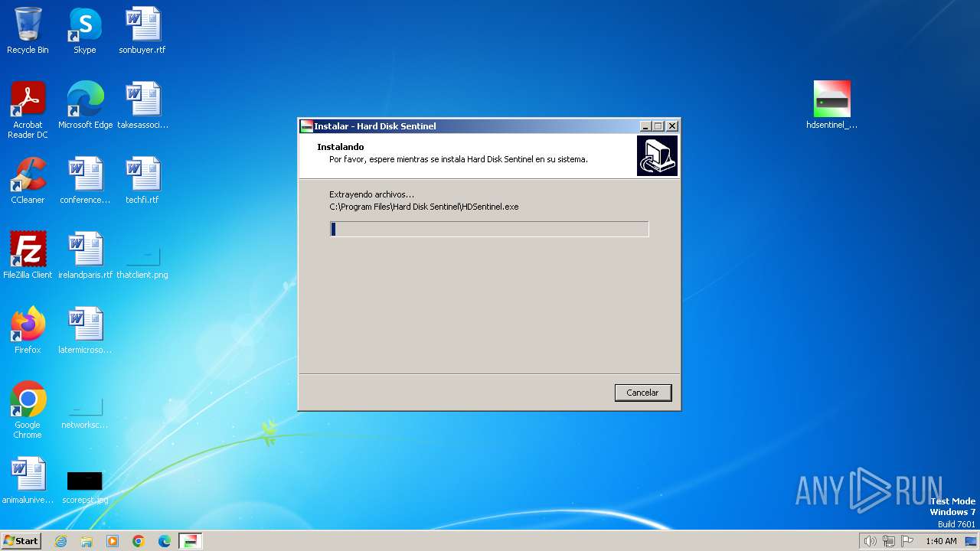
Task: Click the 1:40 AM system clock
Action: tap(941, 541)
